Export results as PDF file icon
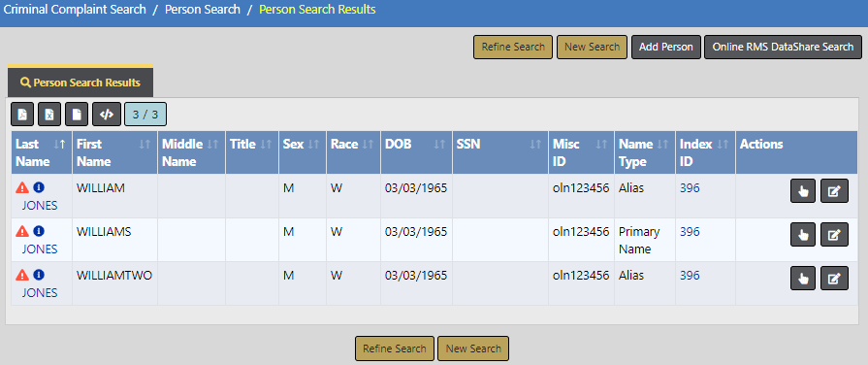The image size is (868, 365). coord(22,115)
